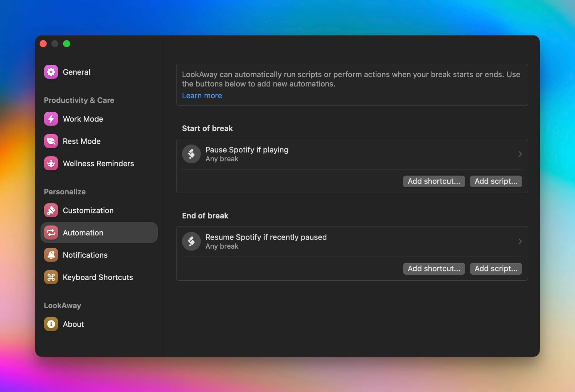Select the Customization paintbrush icon

click(x=50, y=210)
